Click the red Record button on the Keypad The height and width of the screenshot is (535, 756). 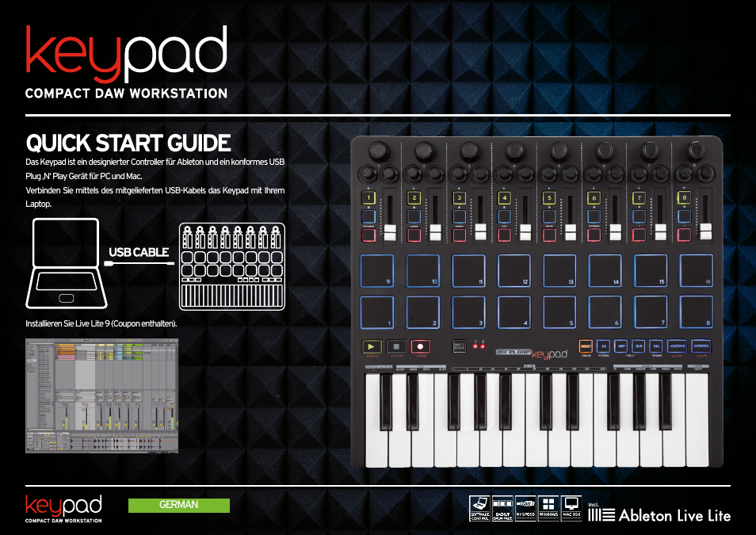point(420,346)
